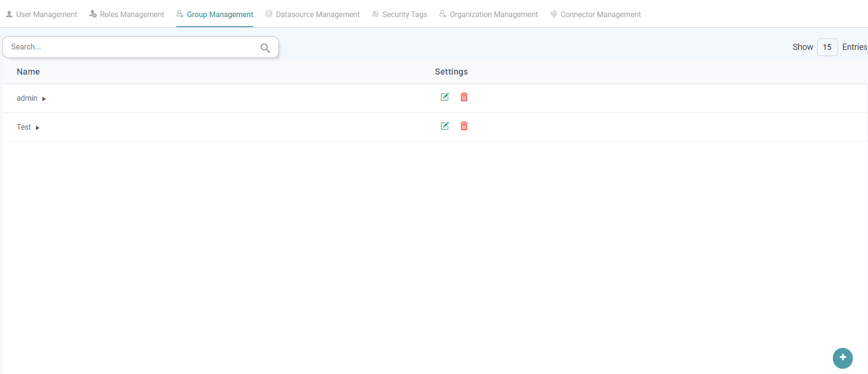
Task: Switch to Roles Management tab
Action: coord(127,14)
